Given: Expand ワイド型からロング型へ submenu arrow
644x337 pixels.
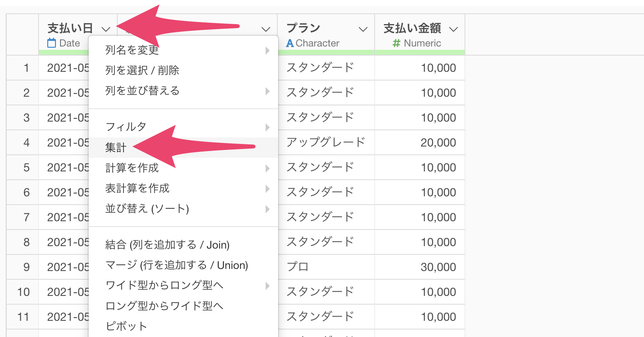Looking at the screenshot, I should coord(268,286).
